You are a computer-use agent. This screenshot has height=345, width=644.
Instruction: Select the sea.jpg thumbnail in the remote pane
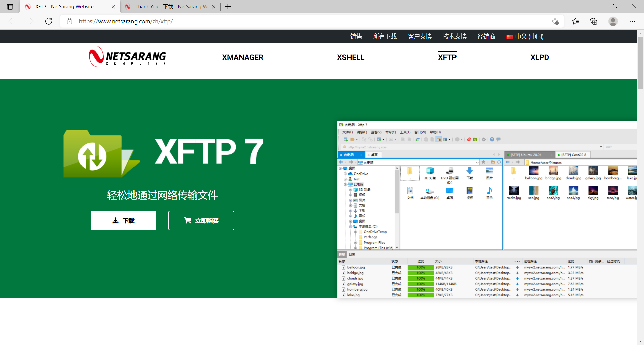pos(534,191)
